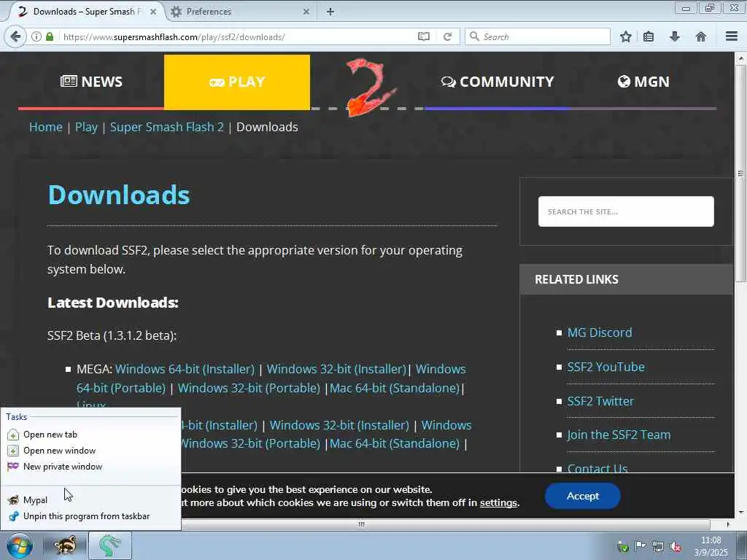Open a new tab with the plus button

coord(330,12)
